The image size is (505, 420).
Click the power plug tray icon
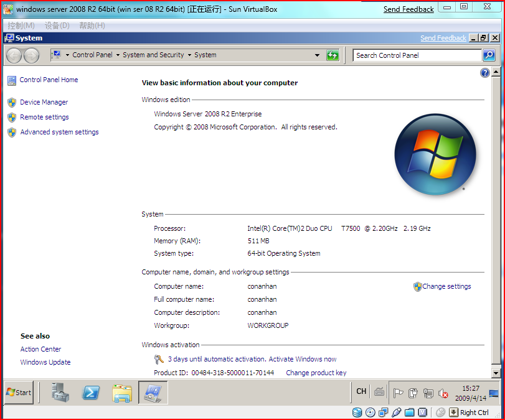413,393
